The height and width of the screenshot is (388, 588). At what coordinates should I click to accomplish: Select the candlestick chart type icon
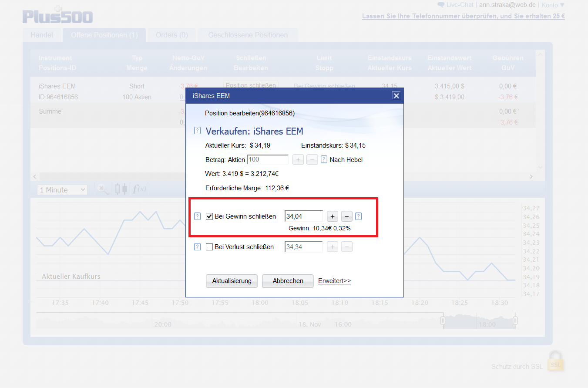121,189
